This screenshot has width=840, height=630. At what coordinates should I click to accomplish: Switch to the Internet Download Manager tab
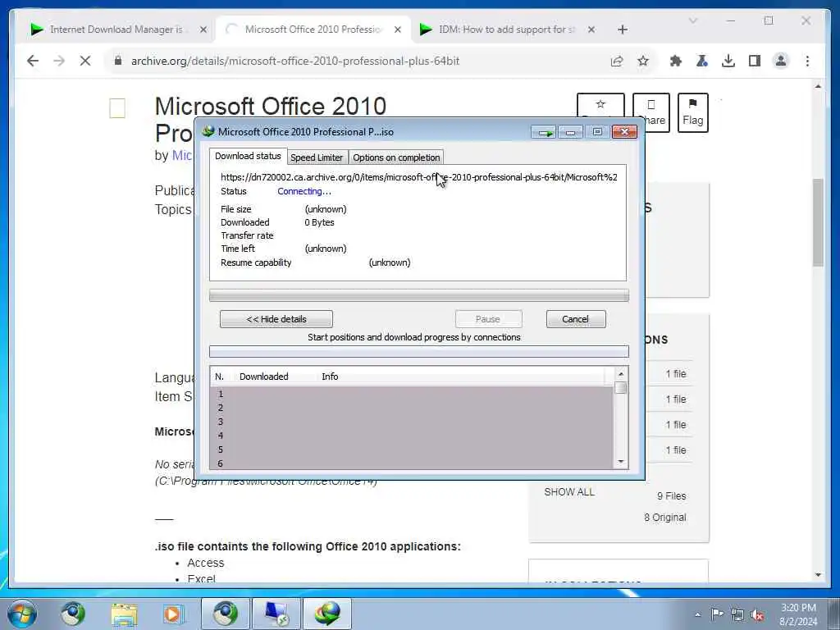pos(115,30)
